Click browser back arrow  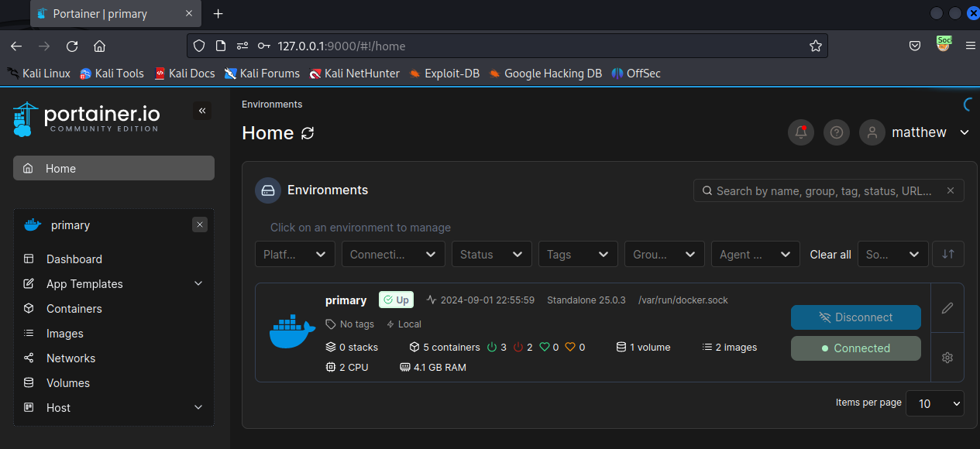pos(16,46)
